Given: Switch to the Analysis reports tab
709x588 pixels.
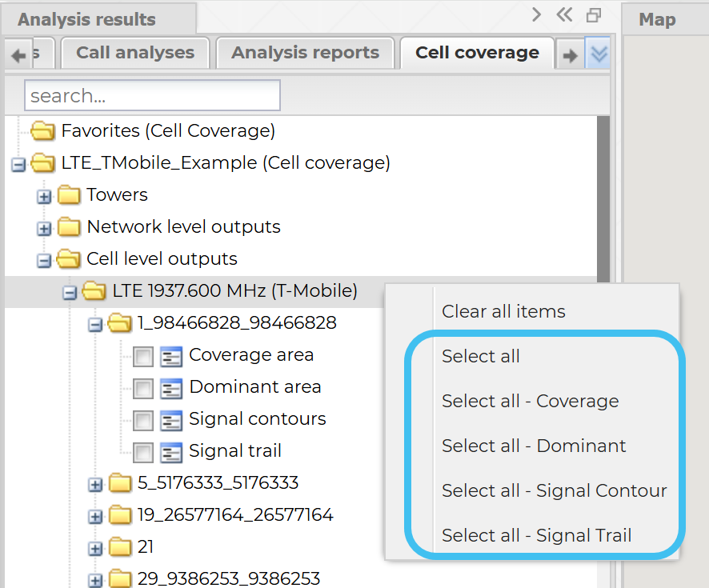Looking at the screenshot, I should pos(305,53).
